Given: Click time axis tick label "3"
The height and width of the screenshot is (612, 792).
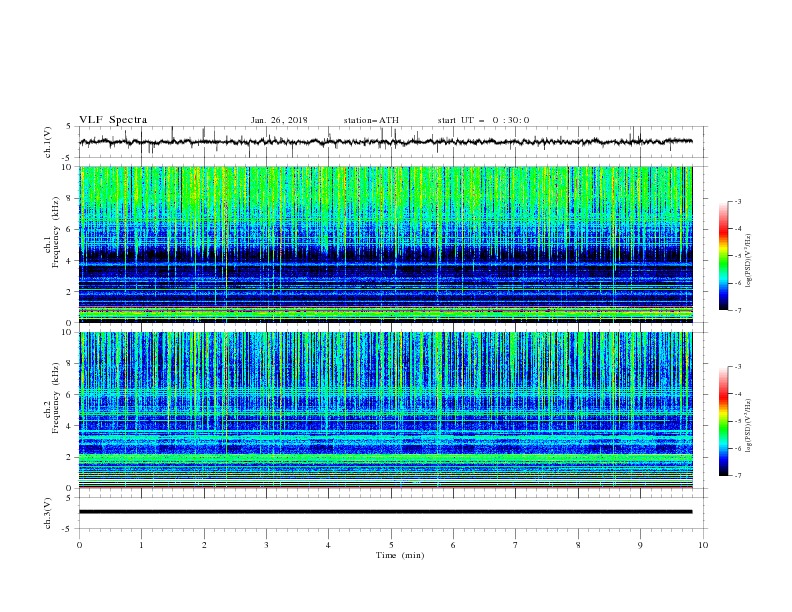Looking at the screenshot, I should click(266, 545).
